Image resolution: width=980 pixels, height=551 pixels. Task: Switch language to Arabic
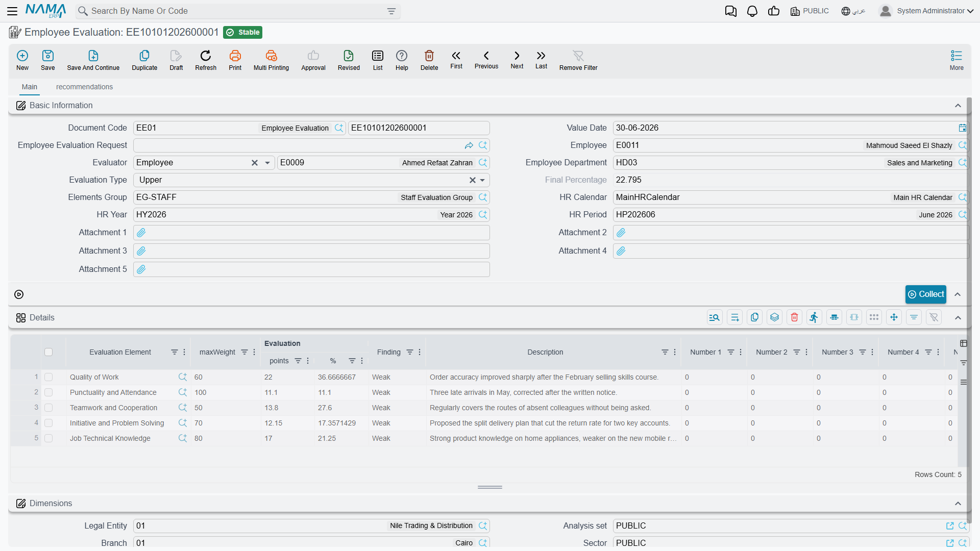pos(853,11)
